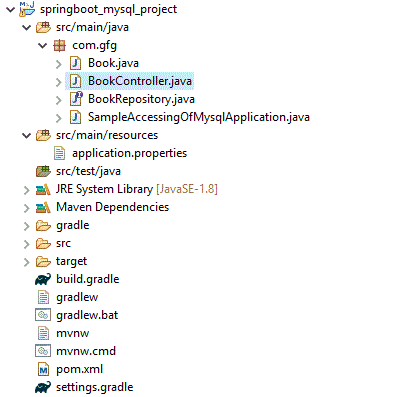Expand the BookRepository.java node
Viewport: 393px width, 397px height.
click(x=59, y=100)
